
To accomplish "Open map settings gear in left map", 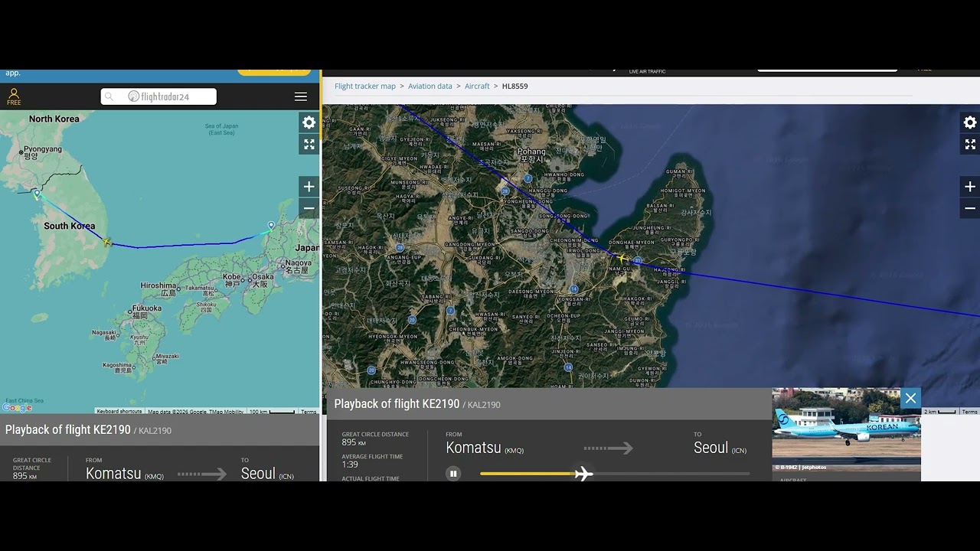I will 309,122.
